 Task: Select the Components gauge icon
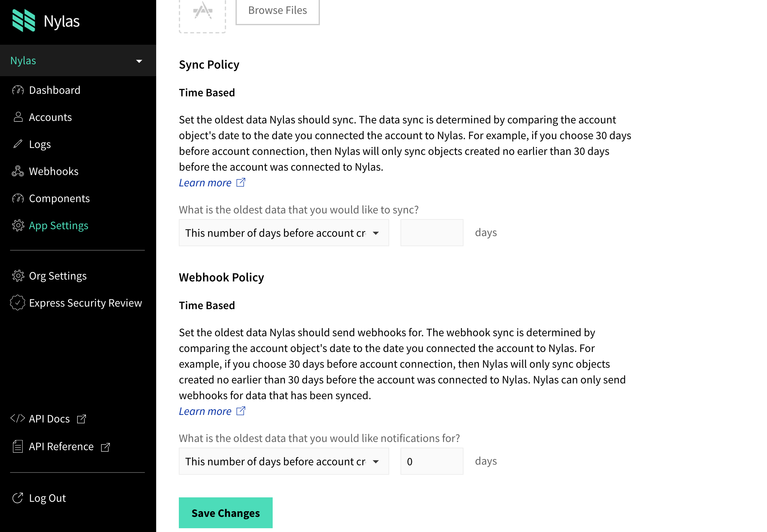coord(18,198)
